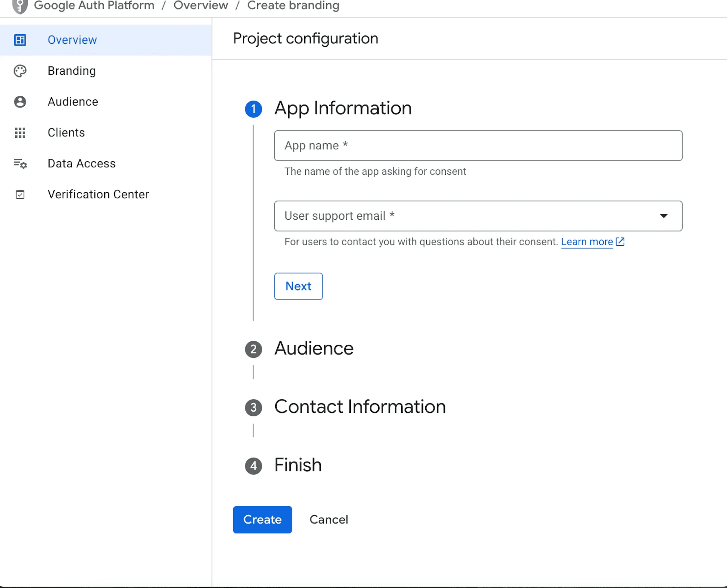
Task: Click the Data Access settings-list icon
Action: pos(20,163)
